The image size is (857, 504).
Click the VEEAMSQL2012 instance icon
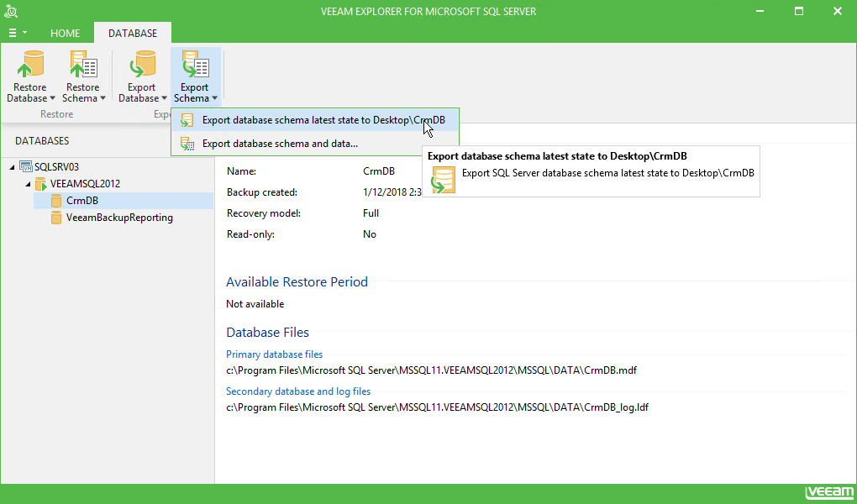(41, 184)
